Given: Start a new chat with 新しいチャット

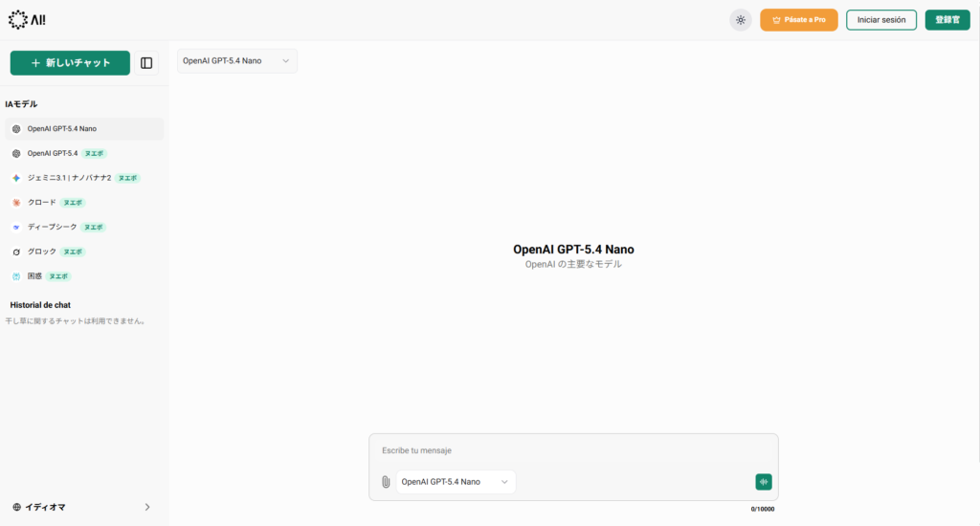Looking at the screenshot, I should point(70,63).
